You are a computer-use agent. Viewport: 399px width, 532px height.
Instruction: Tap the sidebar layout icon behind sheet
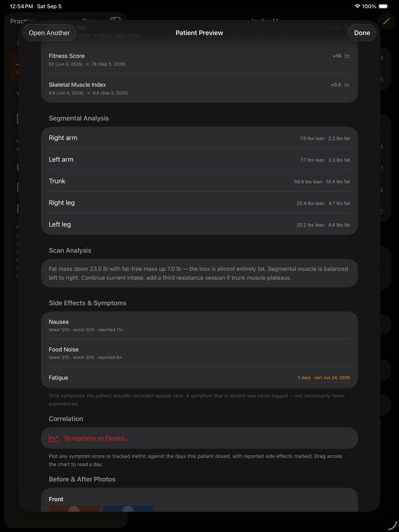(x=116, y=19)
